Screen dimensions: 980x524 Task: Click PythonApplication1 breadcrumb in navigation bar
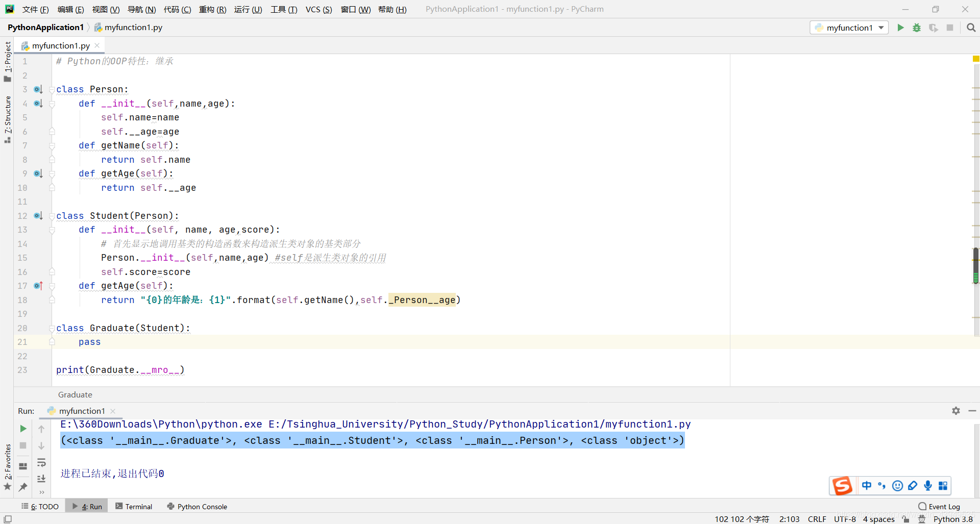[x=45, y=27]
